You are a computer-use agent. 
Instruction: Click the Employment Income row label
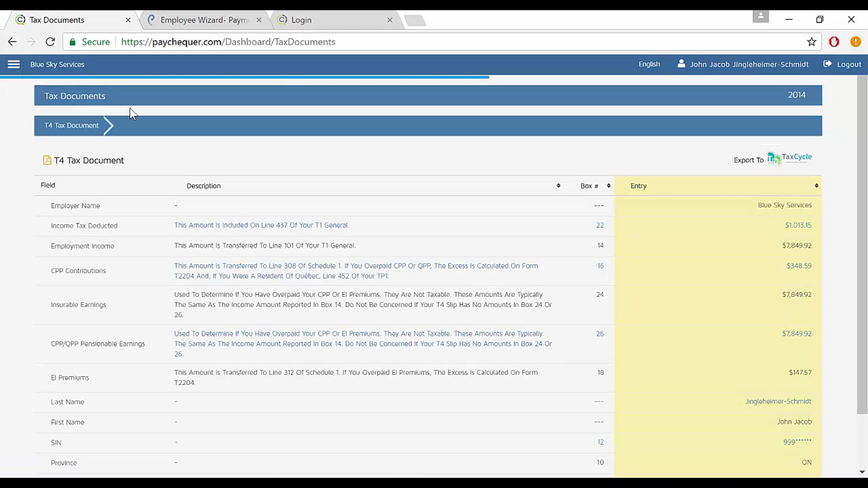click(x=82, y=246)
